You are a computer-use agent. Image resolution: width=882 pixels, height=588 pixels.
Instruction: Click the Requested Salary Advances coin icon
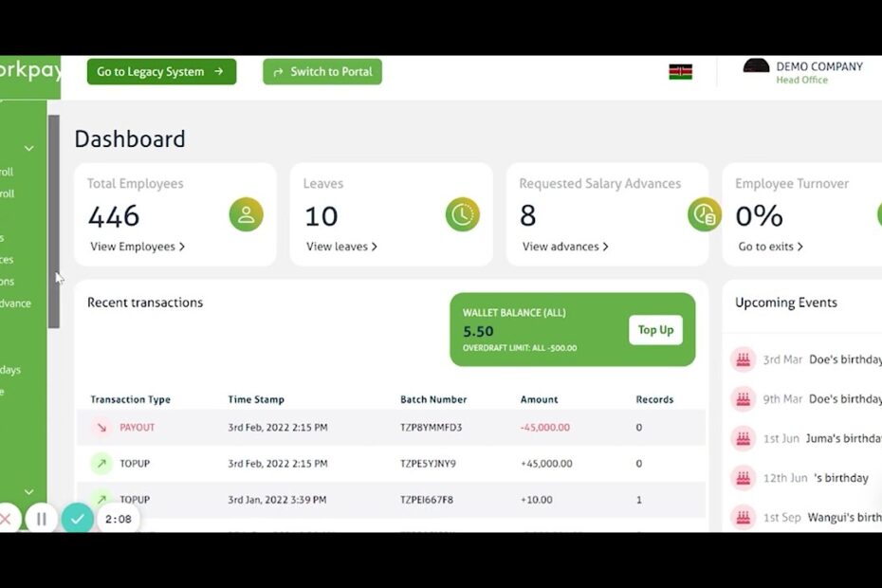coord(705,214)
